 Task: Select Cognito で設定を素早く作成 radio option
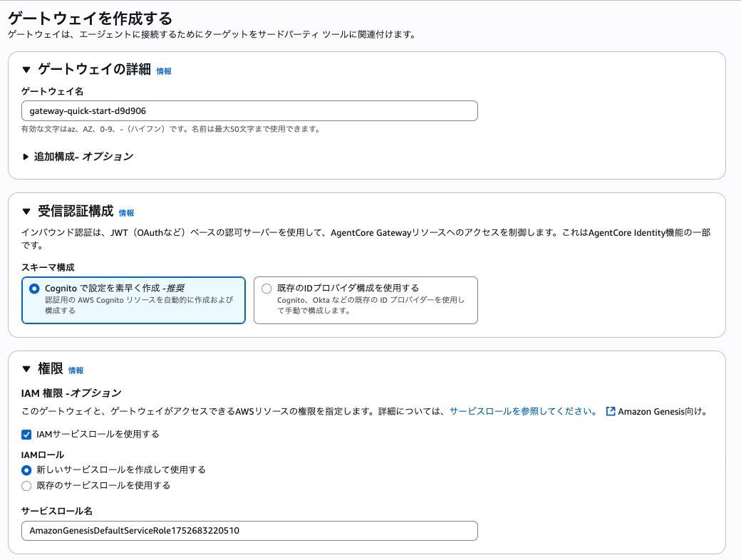(34, 289)
